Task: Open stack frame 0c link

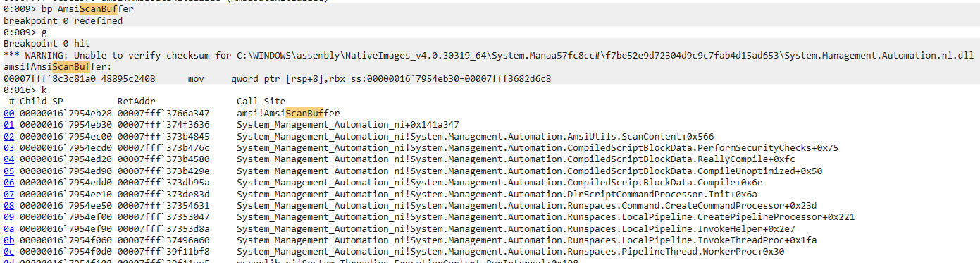Action: tap(9, 251)
